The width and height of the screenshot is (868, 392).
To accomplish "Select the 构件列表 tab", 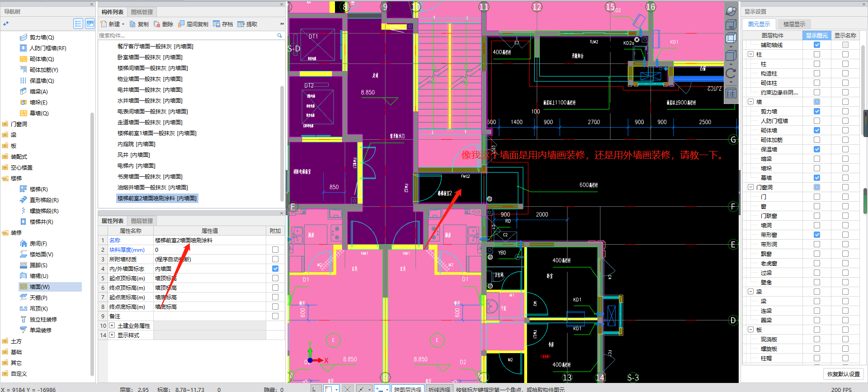I will [113, 12].
